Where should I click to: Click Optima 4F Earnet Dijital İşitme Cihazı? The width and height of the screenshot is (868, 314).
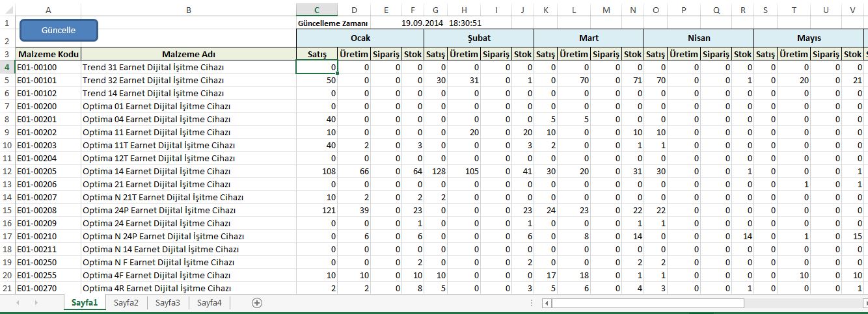coord(189,275)
